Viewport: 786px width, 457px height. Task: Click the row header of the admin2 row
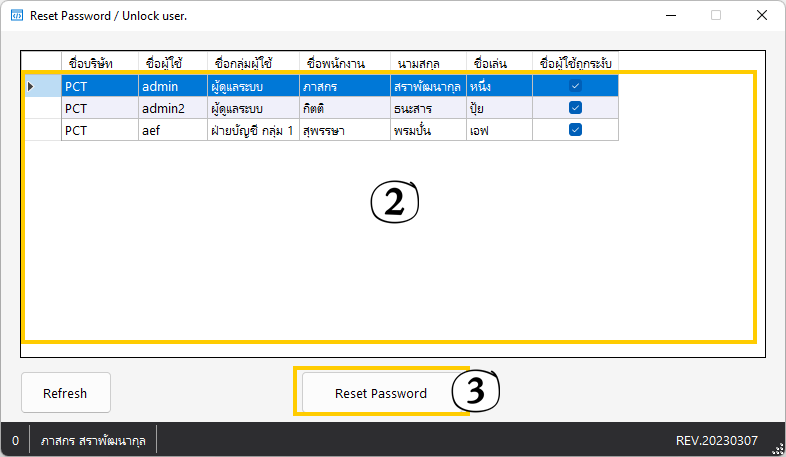pos(41,108)
